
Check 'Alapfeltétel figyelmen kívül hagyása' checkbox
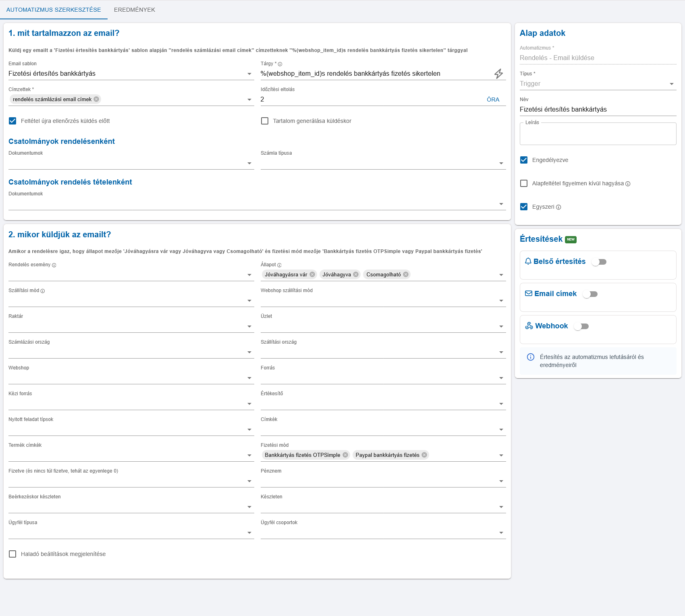(524, 183)
